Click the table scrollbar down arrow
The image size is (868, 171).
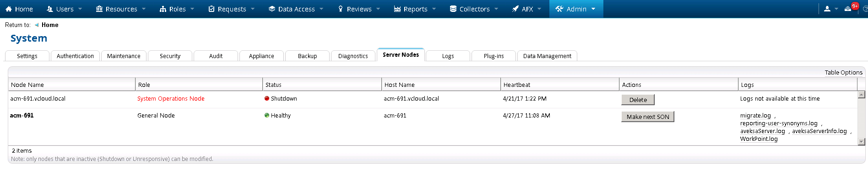point(862,142)
